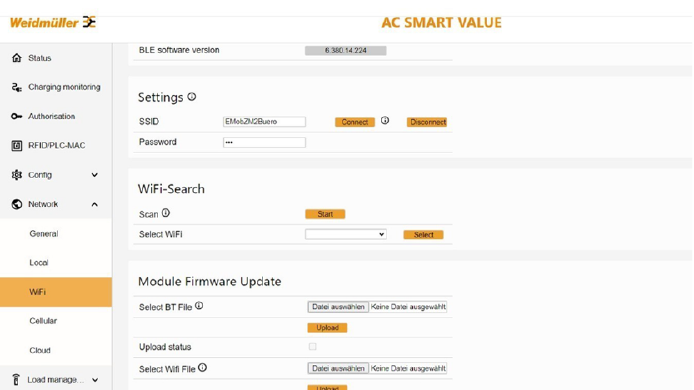Click the Select button for WiFi
Viewport: 694px width, 390px height.
point(424,235)
